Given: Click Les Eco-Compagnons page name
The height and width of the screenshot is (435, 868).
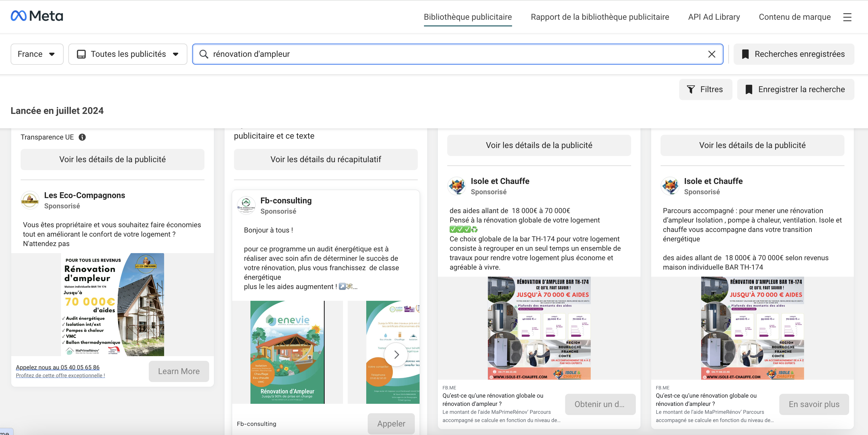Looking at the screenshot, I should pos(85,195).
